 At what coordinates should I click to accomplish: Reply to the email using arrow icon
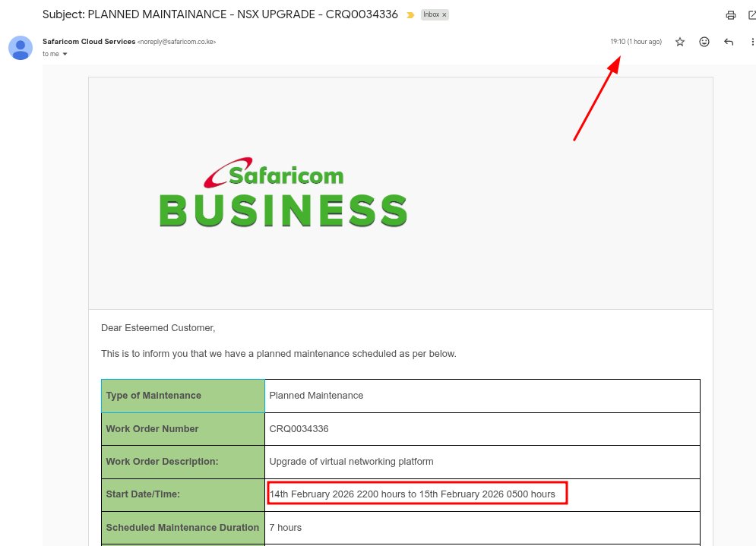(x=729, y=42)
